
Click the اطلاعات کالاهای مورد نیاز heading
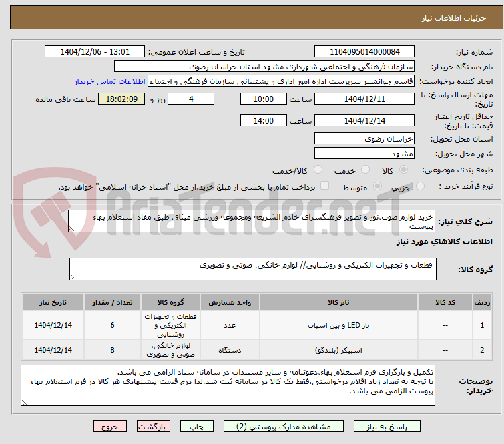444,242
